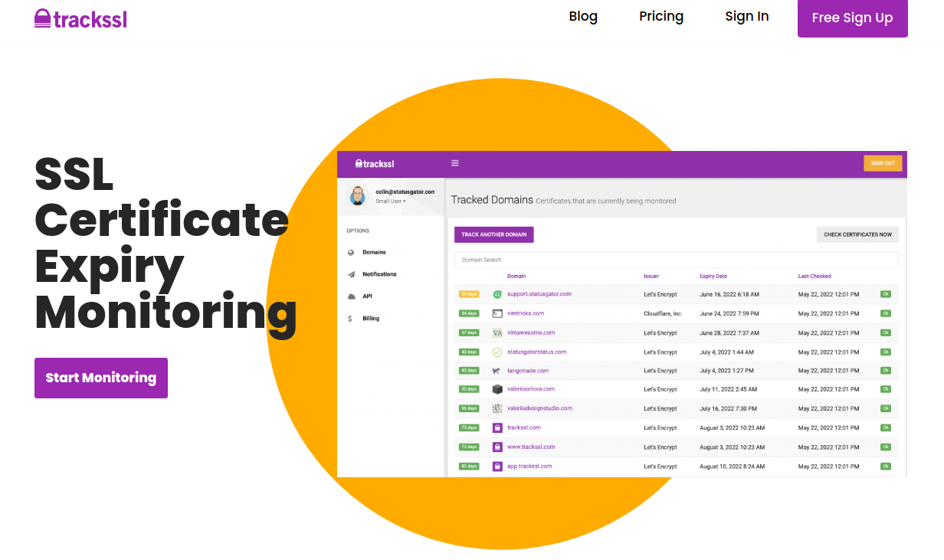Click the expiry date "June 16, 2022 6:18 AM"

coord(729,294)
